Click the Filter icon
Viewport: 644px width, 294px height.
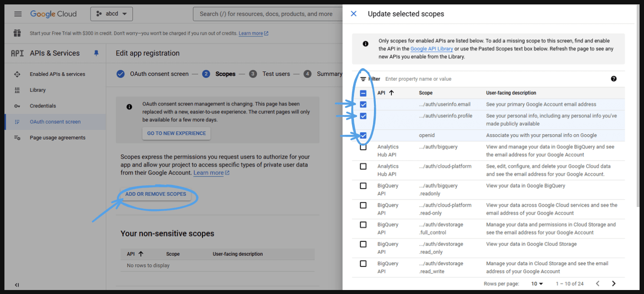363,79
